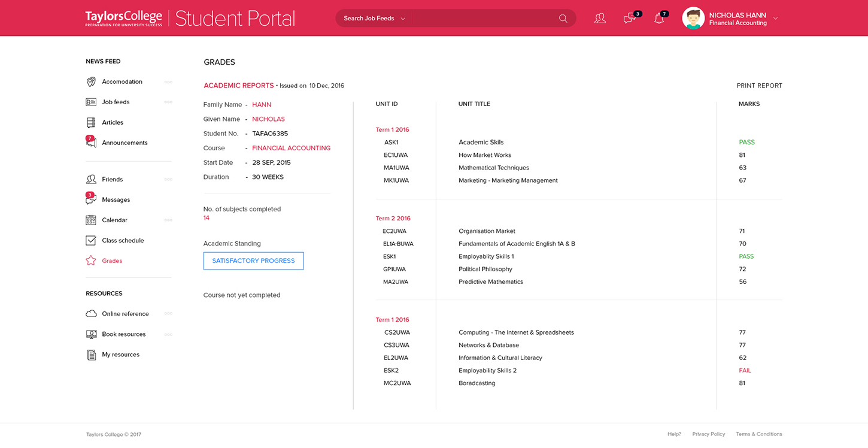Screen dimensions: 868x448
Task: Open Friends item more options dots
Action: coord(168,179)
